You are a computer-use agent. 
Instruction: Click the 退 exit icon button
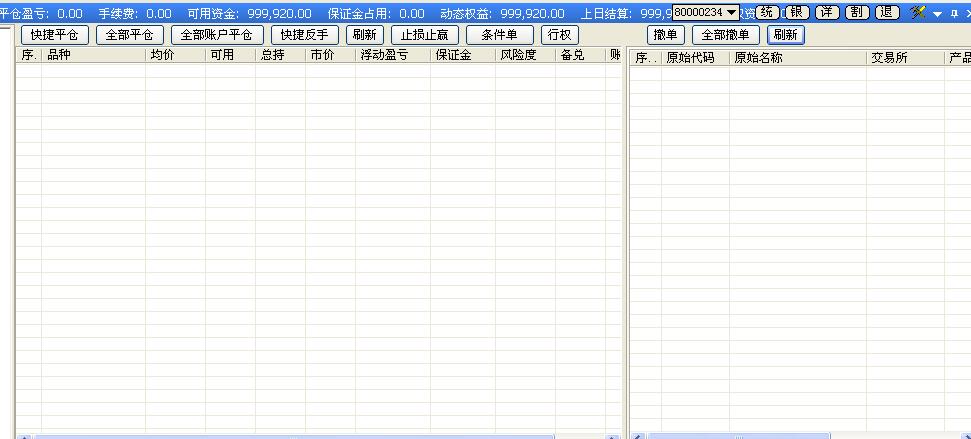tap(888, 12)
